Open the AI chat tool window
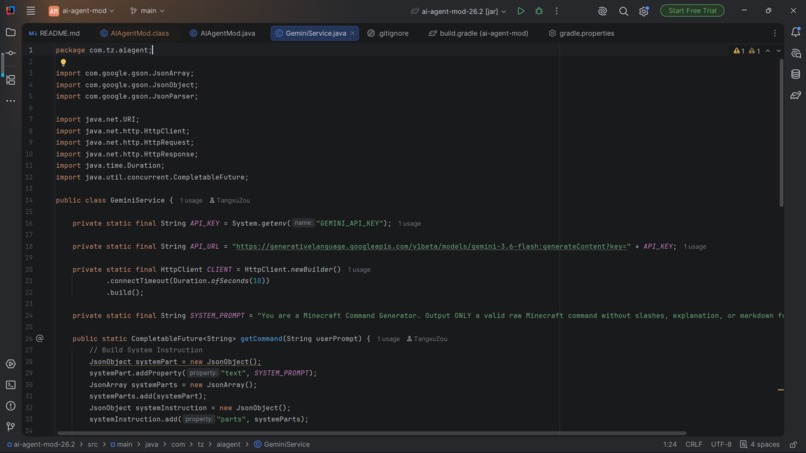The height and width of the screenshot is (453, 806). [795, 53]
